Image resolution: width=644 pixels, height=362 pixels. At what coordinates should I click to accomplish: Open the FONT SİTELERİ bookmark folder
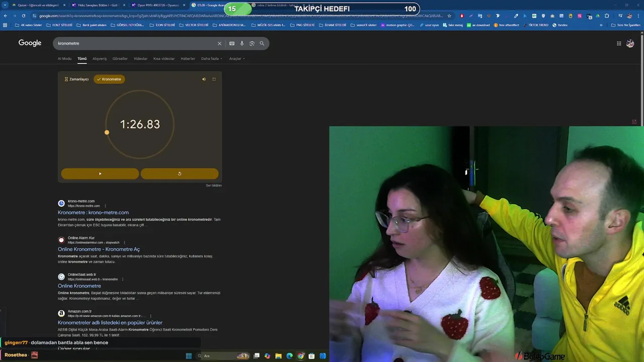[59, 25]
